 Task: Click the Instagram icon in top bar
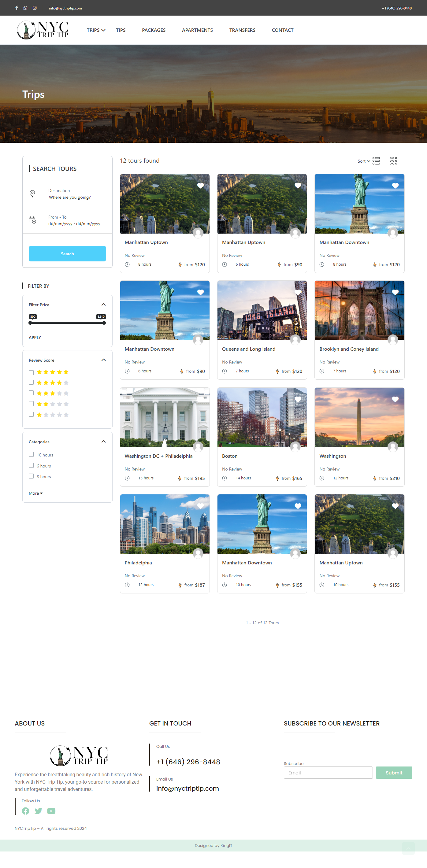(34, 8)
